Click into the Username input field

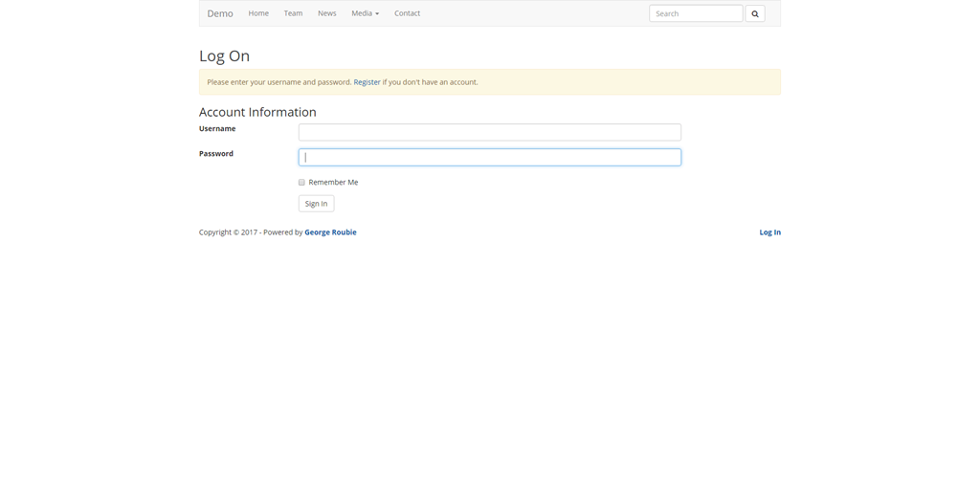(489, 132)
